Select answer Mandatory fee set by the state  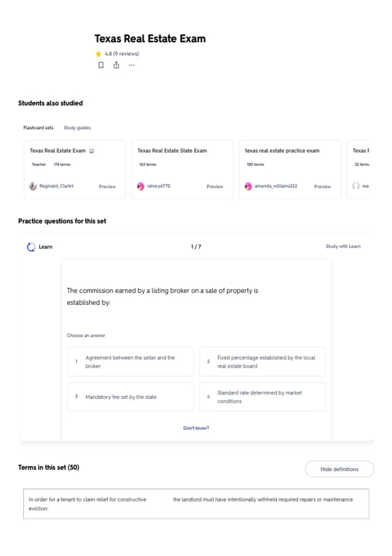pos(130,397)
